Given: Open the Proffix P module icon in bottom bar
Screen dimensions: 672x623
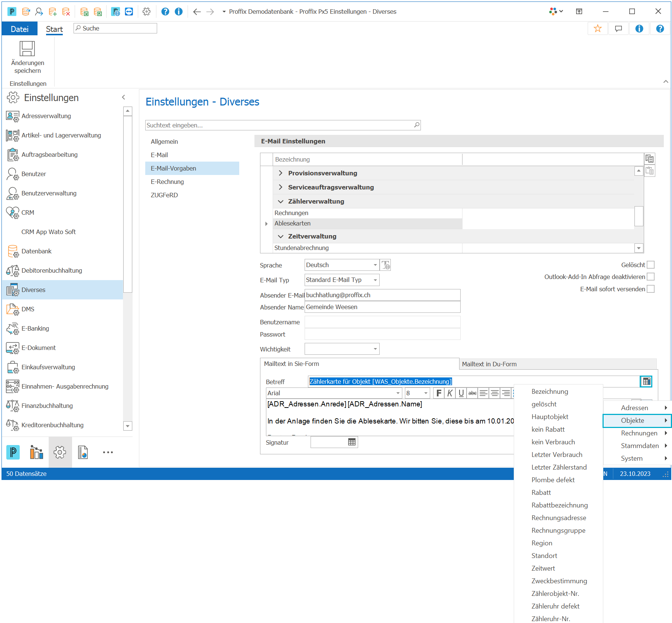Looking at the screenshot, I should [x=13, y=452].
